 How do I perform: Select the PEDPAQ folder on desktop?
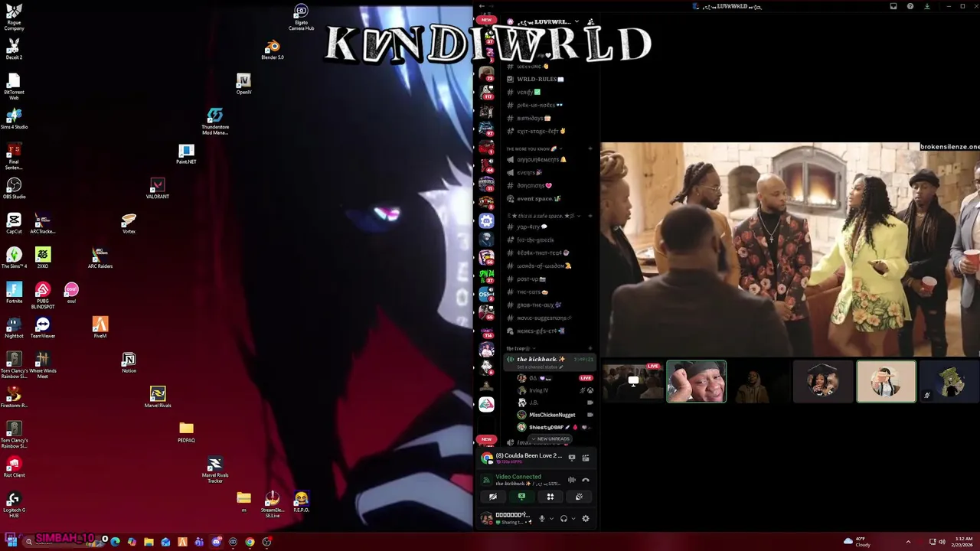tap(186, 432)
